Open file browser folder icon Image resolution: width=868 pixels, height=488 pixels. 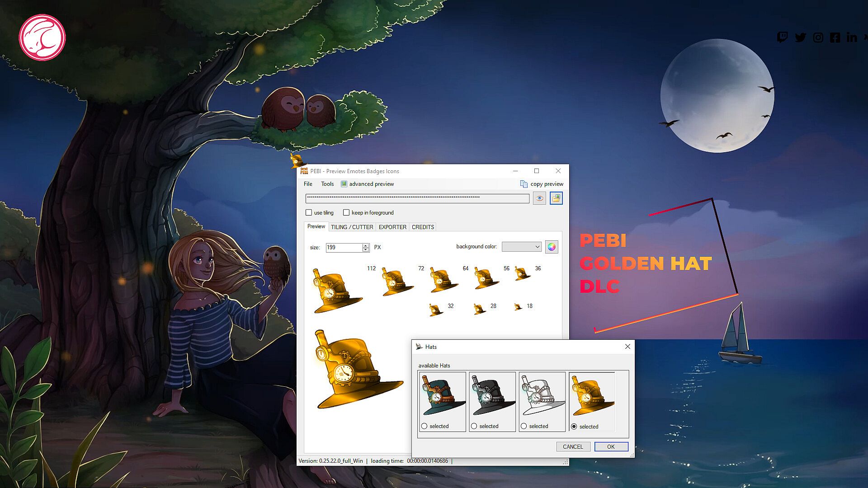click(x=556, y=198)
